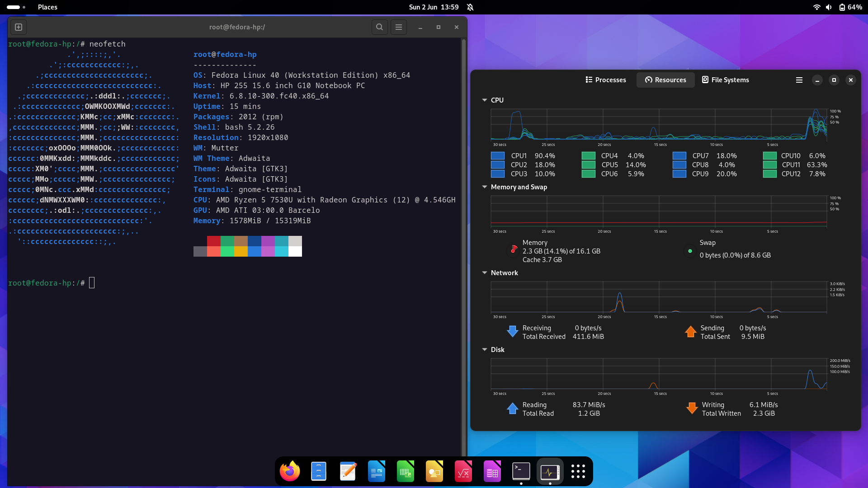Choose a new color for CPU7
The height and width of the screenshot is (488, 868).
click(x=679, y=156)
